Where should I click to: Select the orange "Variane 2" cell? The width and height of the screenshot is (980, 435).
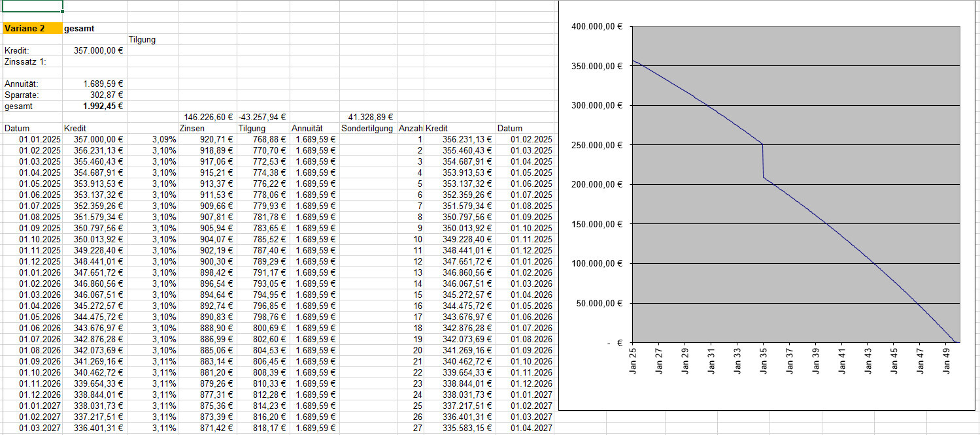point(32,29)
